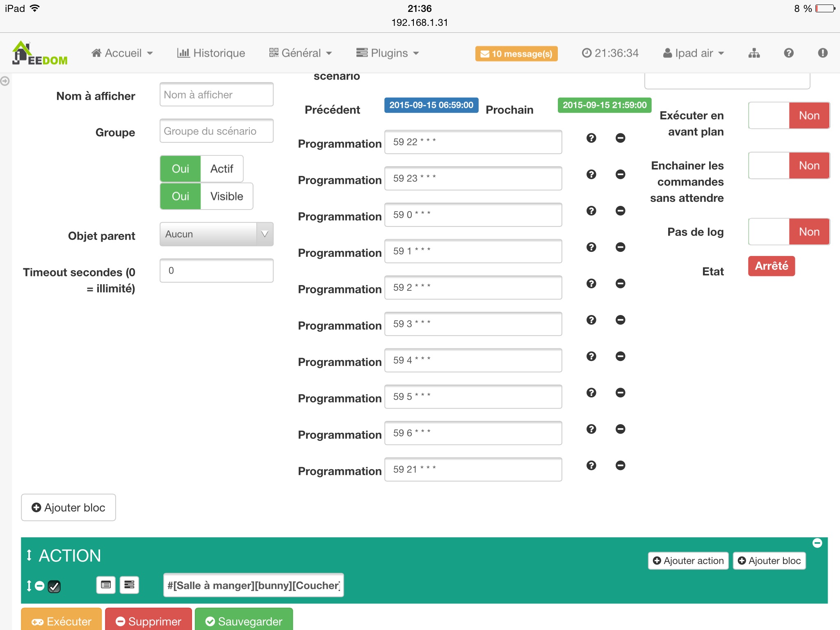This screenshot has width=840, height=630.
Task: Remove the programmation 59 4 * * *
Action: 621,356
